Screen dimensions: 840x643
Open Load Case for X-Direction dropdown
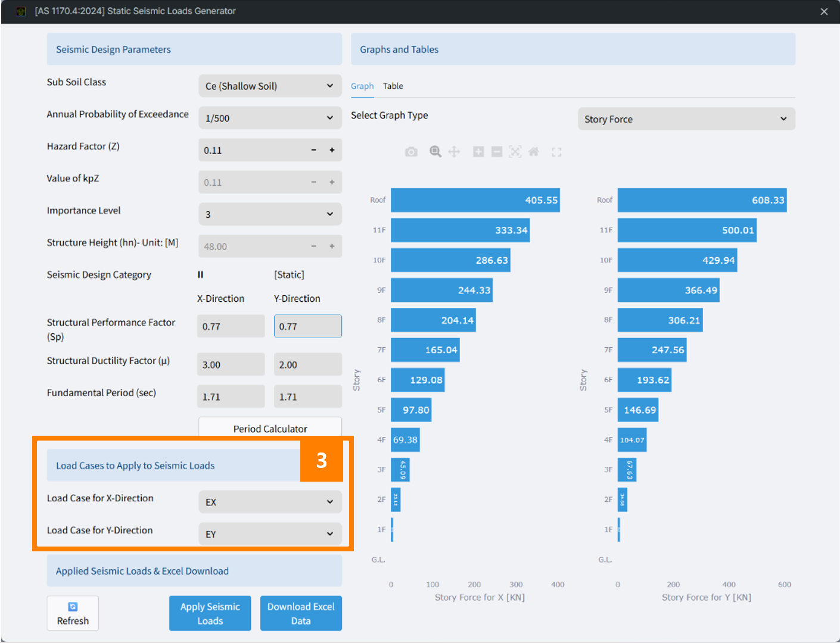coord(270,502)
